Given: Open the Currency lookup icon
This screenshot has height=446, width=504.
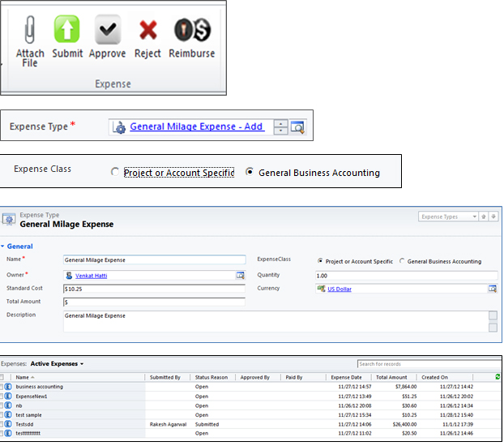Looking at the screenshot, I should (492, 289).
